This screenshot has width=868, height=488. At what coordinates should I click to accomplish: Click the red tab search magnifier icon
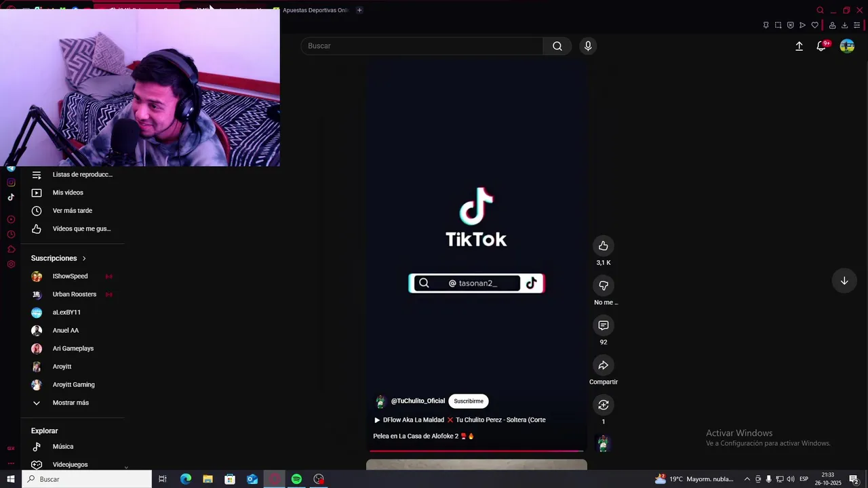[820, 10]
